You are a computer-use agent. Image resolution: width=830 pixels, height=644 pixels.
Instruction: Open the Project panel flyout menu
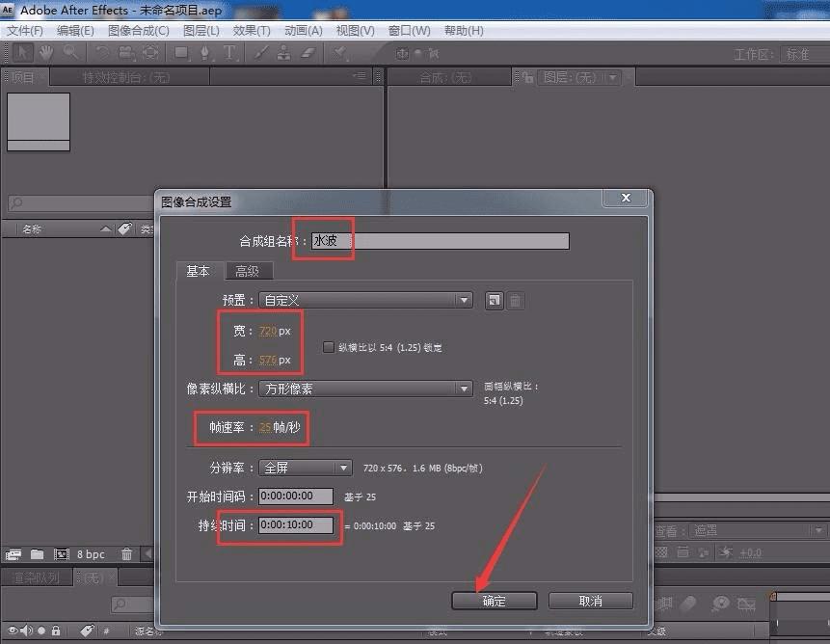point(360,77)
